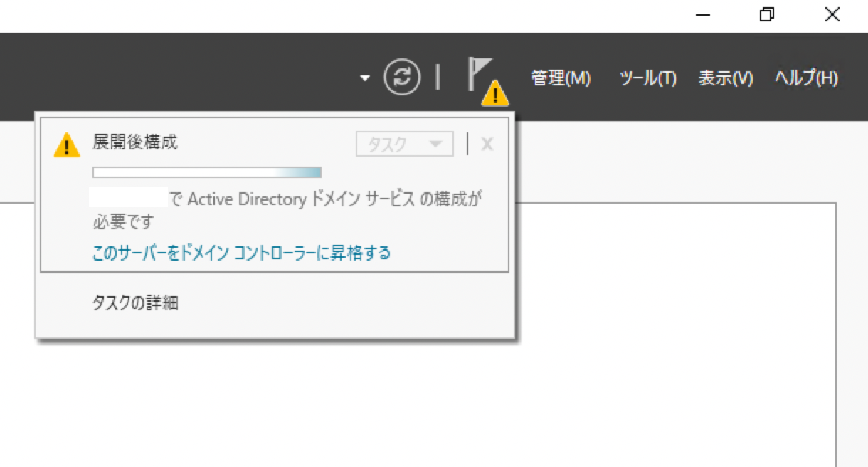Click the separator-adjacent refresh circle icon
The height and width of the screenshot is (467, 868).
(401, 78)
